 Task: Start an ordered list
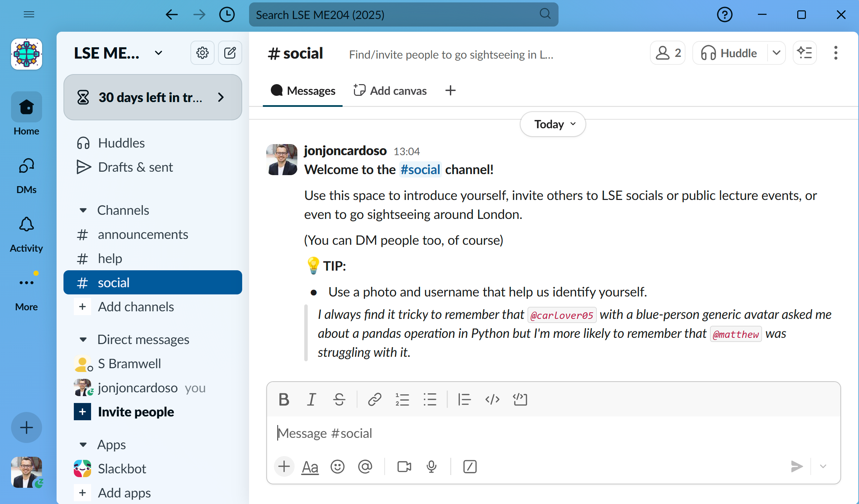click(402, 400)
